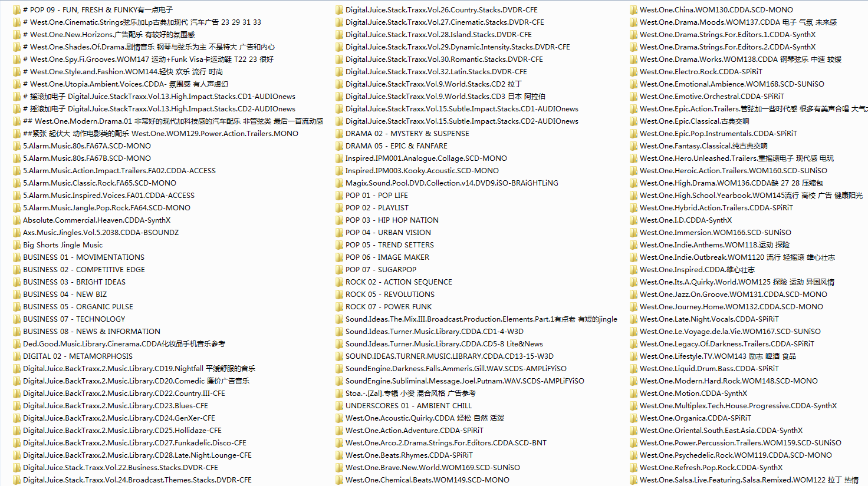Select '5.Alarm.Music.80s.FA67B.SCD-MONO' folder name

click(87, 158)
